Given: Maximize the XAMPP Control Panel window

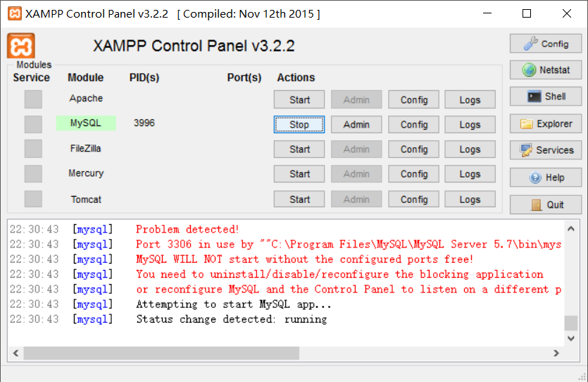Looking at the screenshot, I should [x=527, y=13].
